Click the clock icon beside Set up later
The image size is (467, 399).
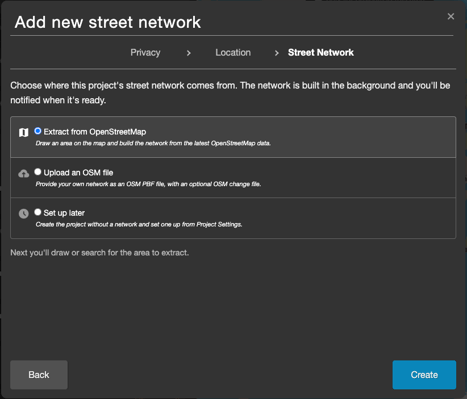(x=23, y=214)
